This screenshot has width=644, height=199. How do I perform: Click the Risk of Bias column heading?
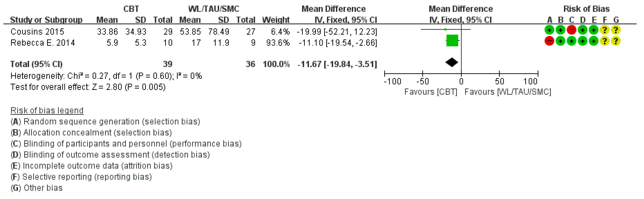(x=586, y=9)
